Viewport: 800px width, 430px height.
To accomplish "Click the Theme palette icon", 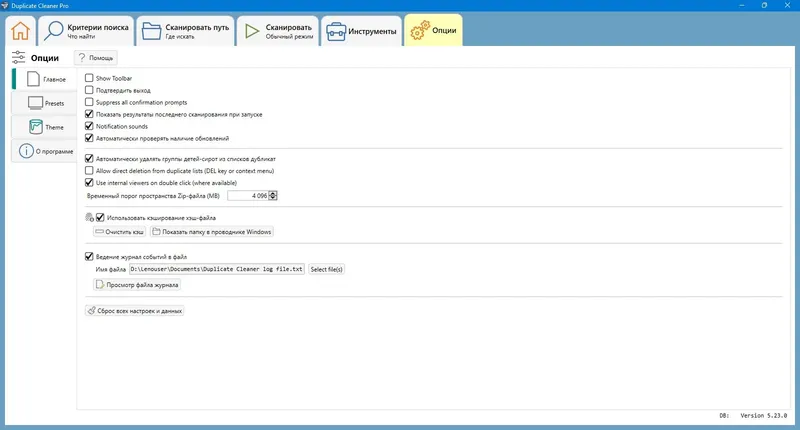I will 36,127.
